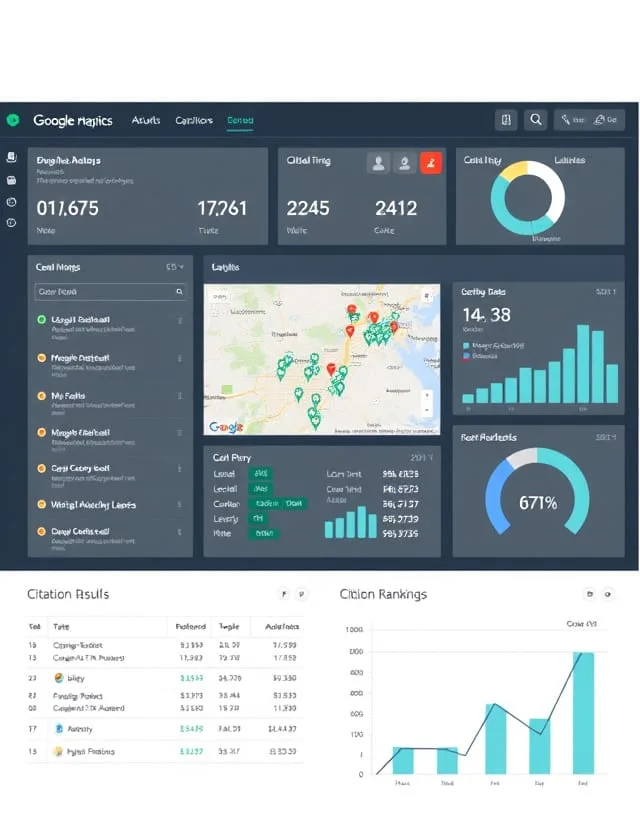Click the 'Google najtics' title text

[73, 120]
